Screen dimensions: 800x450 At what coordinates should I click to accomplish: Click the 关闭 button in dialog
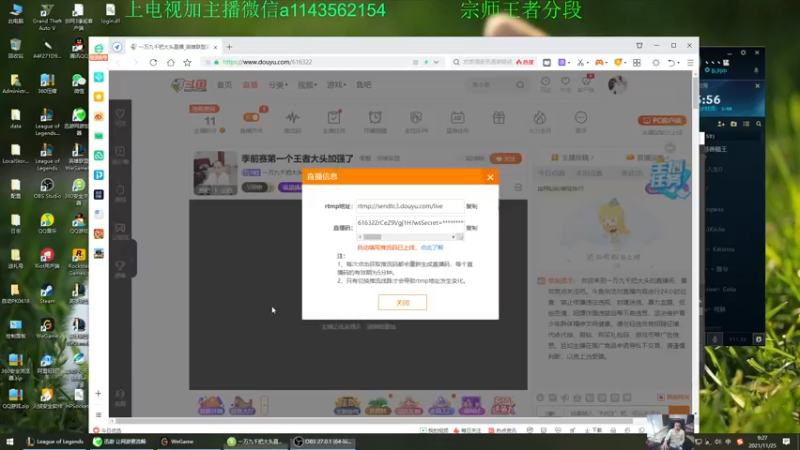tap(403, 303)
